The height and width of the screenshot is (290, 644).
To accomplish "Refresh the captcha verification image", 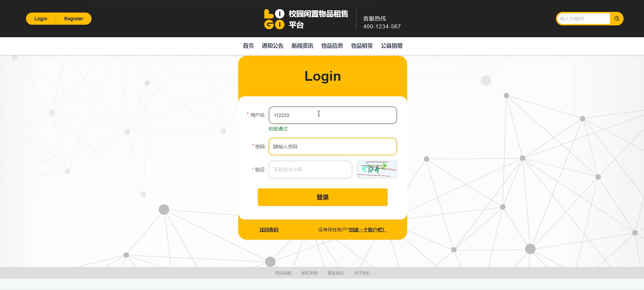I will (x=377, y=169).
